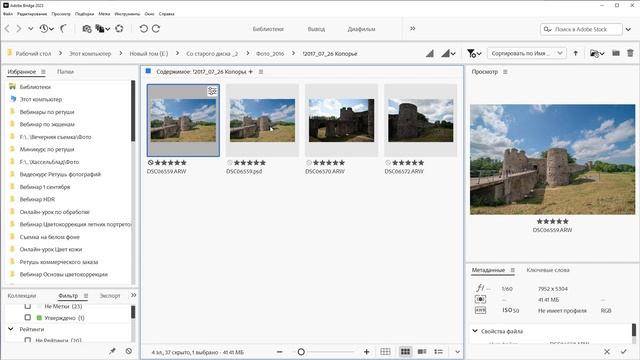This screenshot has height=360, width=640.
Task: Go to Фото_2016 in breadcrumb
Action: (270, 53)
